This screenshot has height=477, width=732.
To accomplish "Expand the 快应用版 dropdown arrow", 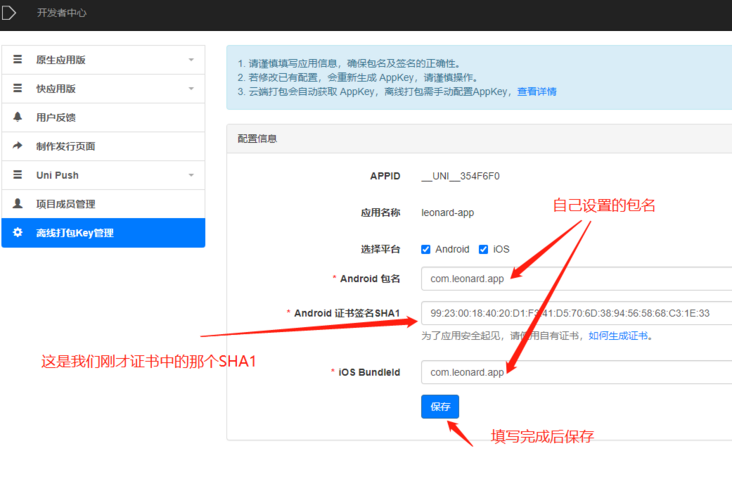I will point(191,89).
